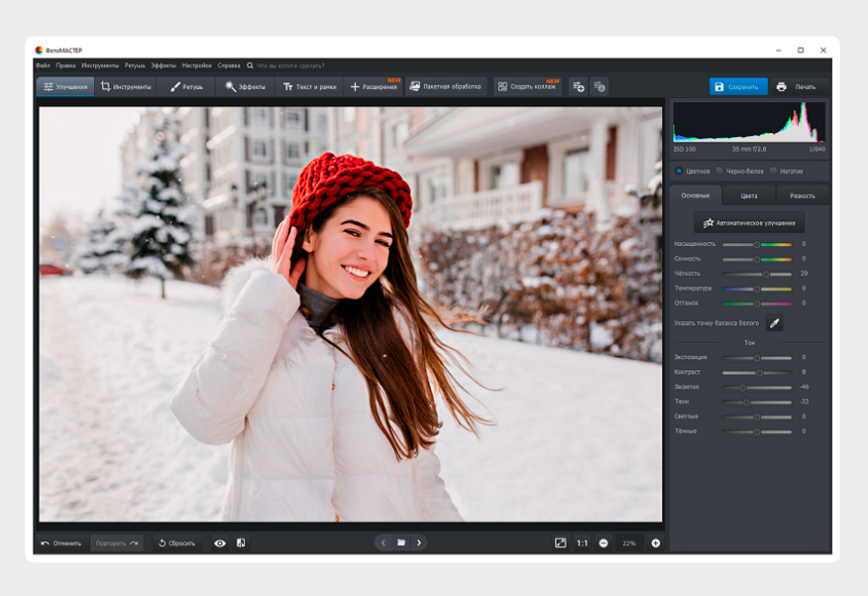Click the Оттенок slider handle

757,303
